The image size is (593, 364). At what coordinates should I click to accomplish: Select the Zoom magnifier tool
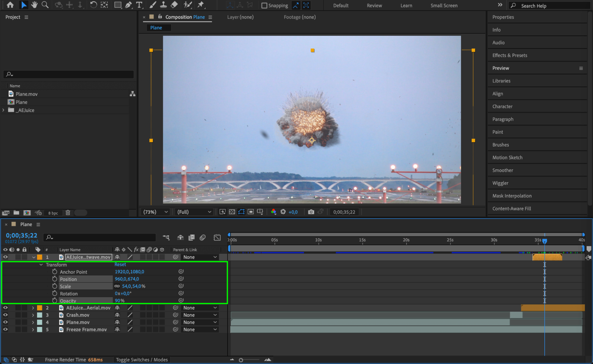click(45, 5)
